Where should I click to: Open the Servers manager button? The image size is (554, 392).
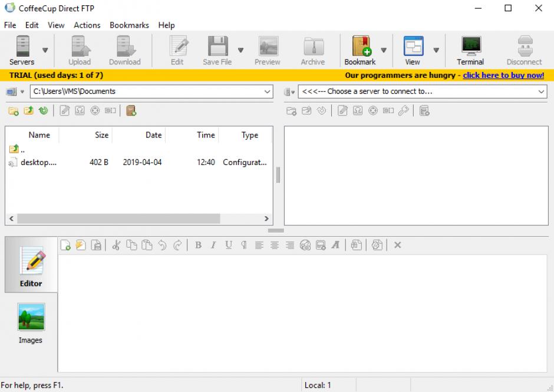22,51
